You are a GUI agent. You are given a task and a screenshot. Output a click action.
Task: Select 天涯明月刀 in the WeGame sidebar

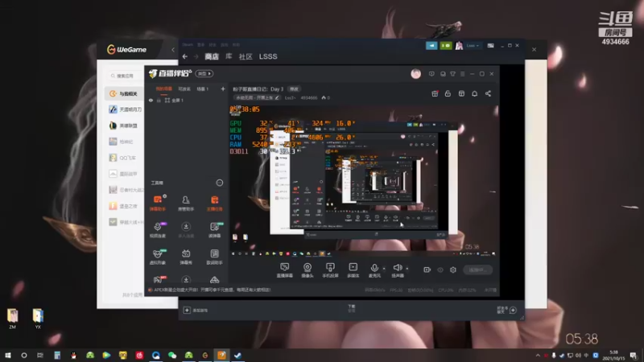click(x=126, y=109)
